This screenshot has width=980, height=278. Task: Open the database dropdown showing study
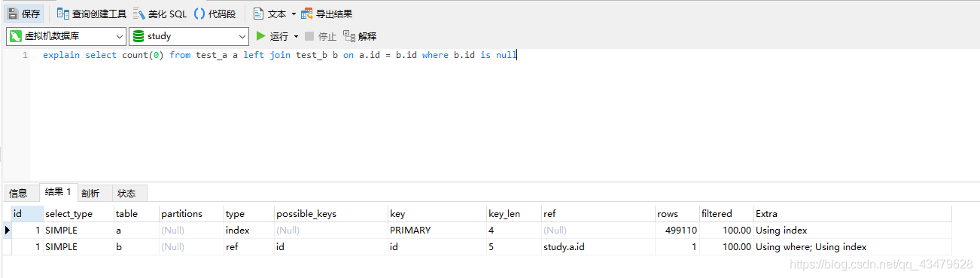click(189, 36)
